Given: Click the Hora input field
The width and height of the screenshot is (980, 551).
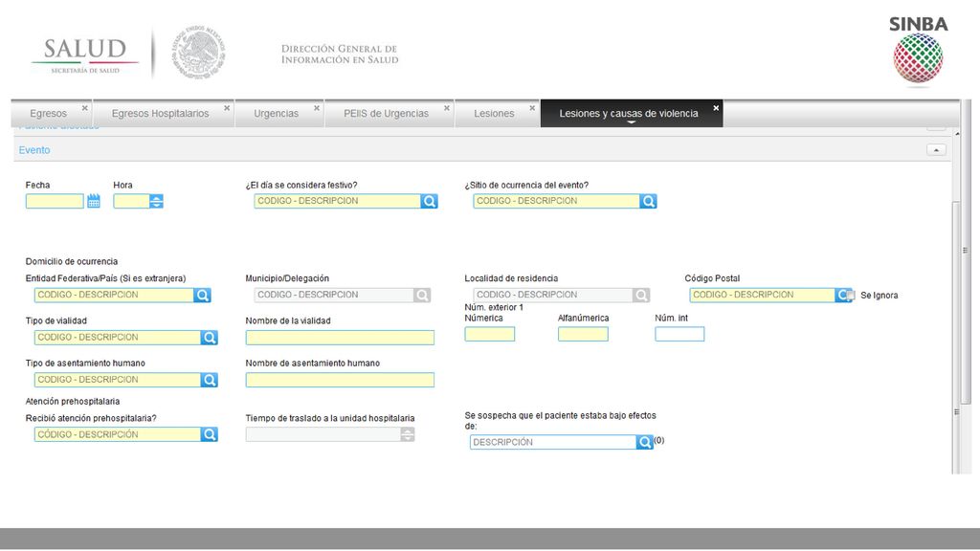Looking at the screenshot, I should coord(131,201).
